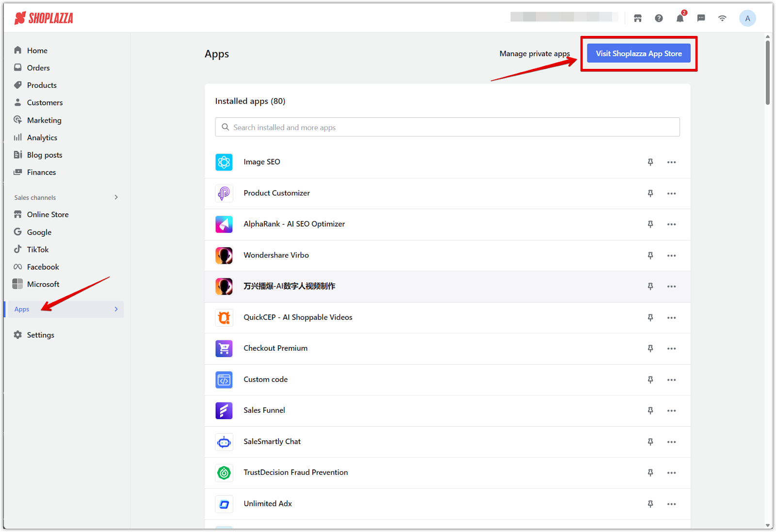Screen dimensions: 776x532
Task: Click the vertical scrollbar thumb
Action: (x=768, y=73)
